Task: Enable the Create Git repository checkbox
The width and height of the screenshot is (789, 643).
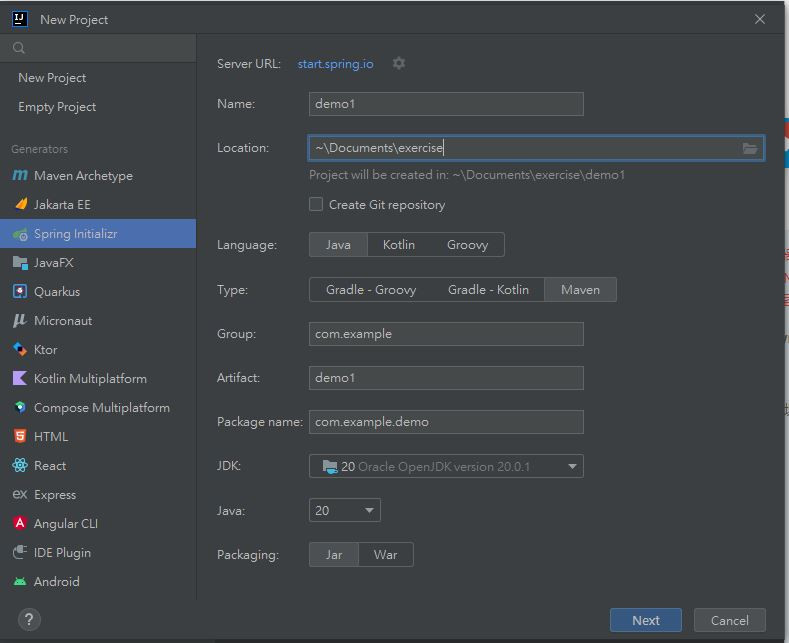Action: click(316, 205)
